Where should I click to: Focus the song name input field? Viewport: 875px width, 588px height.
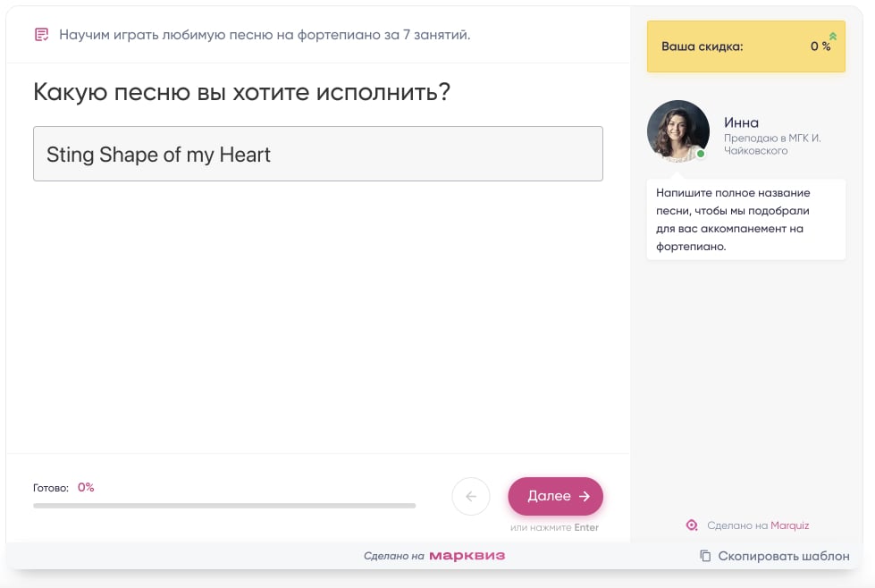(317, 154)
